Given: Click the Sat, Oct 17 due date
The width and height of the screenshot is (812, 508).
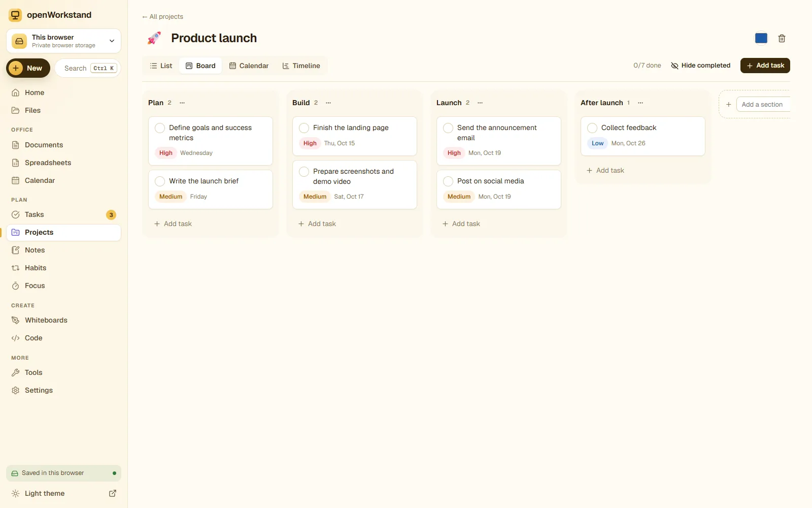Looking at the screenshot, I should click(x=349, y=197).
